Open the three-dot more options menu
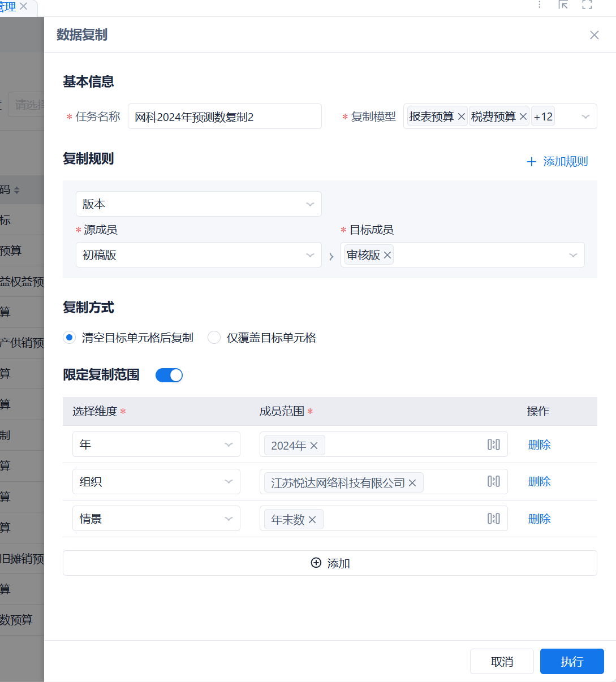The image size is (616, 682). 539,5
